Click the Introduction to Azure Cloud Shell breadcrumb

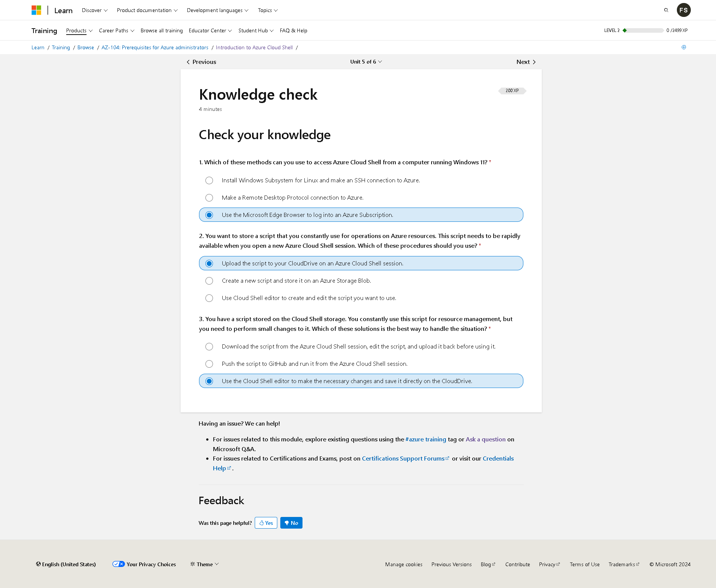[254, 47]
